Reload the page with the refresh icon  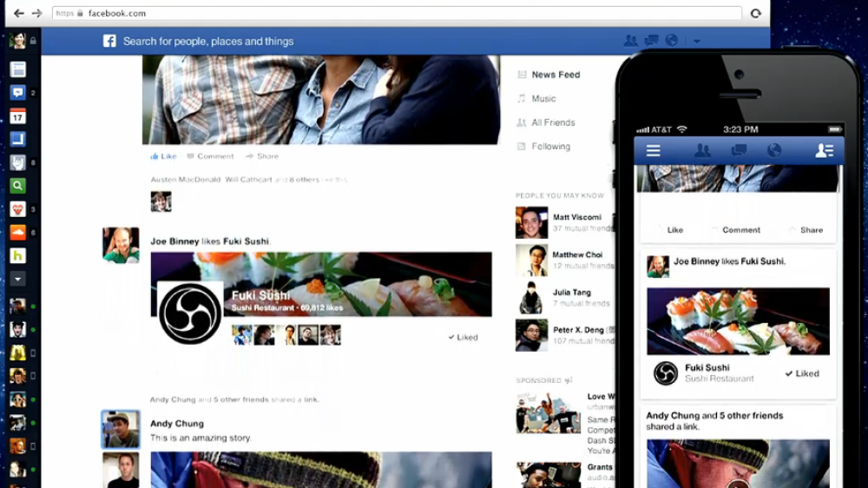756,13
